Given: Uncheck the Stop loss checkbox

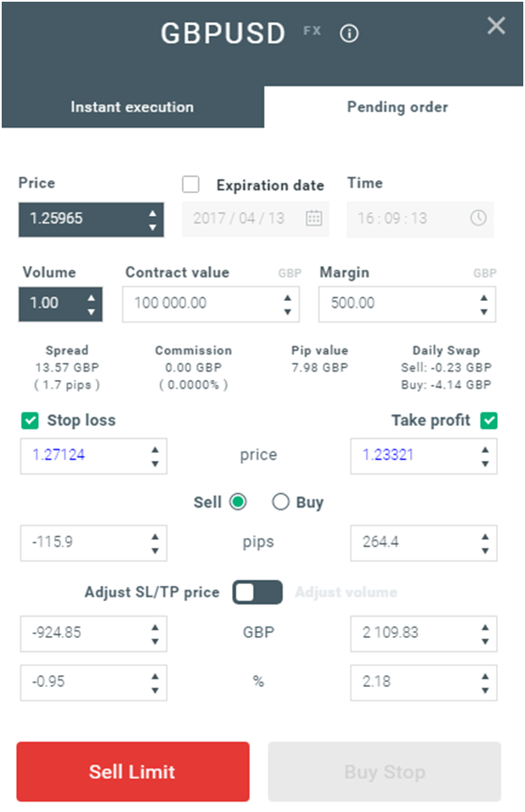Looking at the screenshot, I should (30, 420).
